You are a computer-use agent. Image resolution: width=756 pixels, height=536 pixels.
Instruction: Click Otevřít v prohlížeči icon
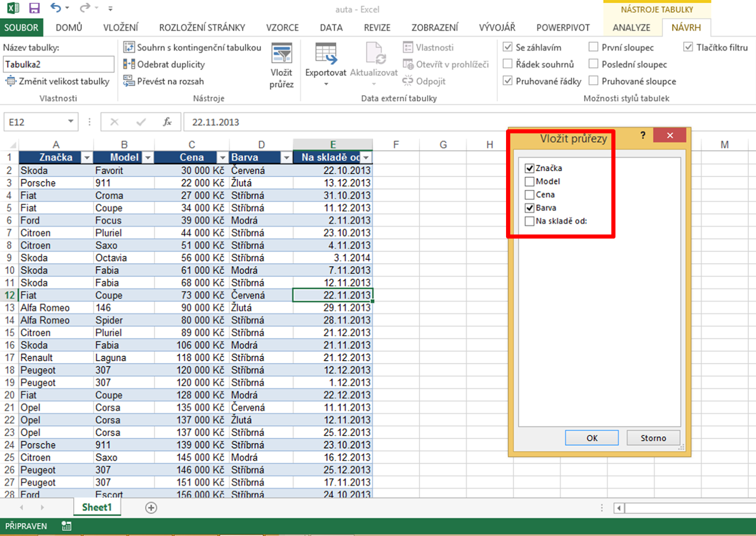[x=408, y=64]
